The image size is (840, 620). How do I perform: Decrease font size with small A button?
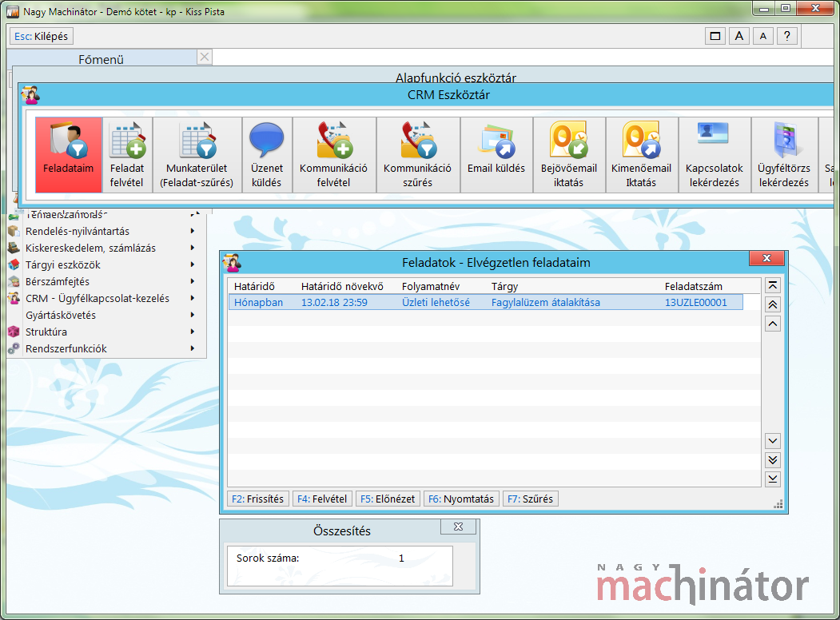762,36
